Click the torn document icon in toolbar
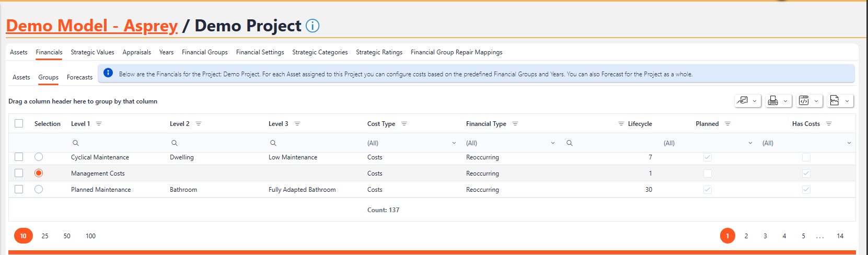The height and width of the screenshot is (255, 868). [x=835, y=101]
